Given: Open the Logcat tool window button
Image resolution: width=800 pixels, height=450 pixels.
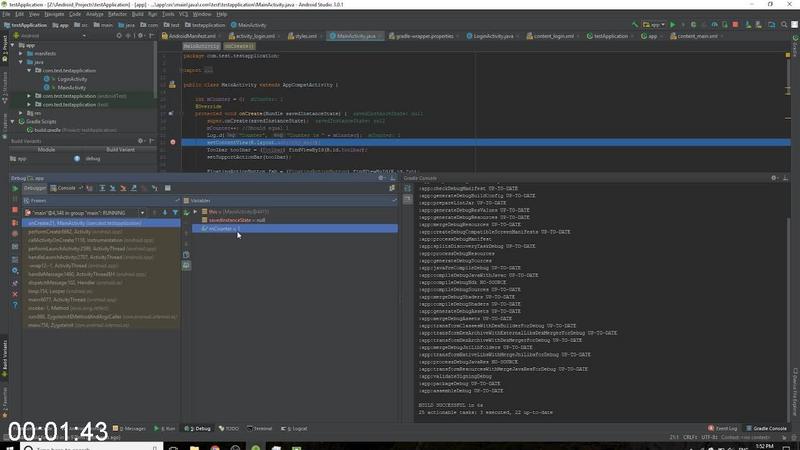Looking at the screenshot, I should (294, 429).
